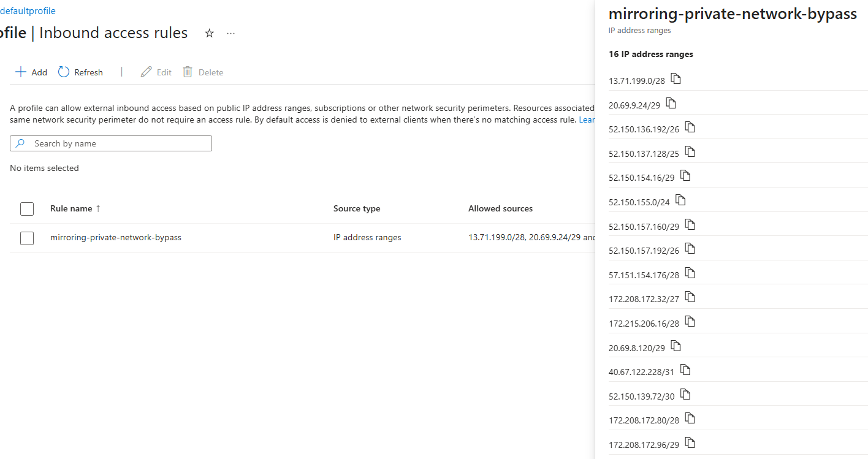Copy the 52.150.155.0/24 IP range
The width and height of the screenshot is (868, 459).
680,199
